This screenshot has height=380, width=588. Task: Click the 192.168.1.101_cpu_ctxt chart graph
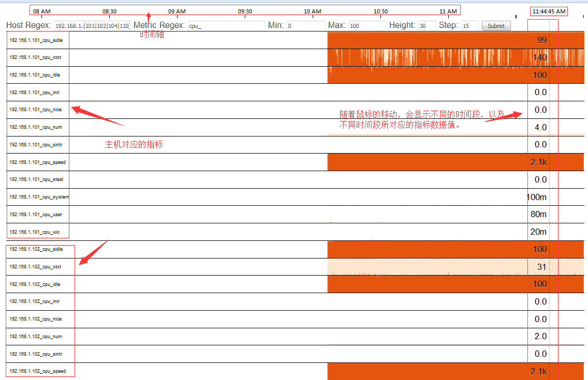(x=424, y=57)
